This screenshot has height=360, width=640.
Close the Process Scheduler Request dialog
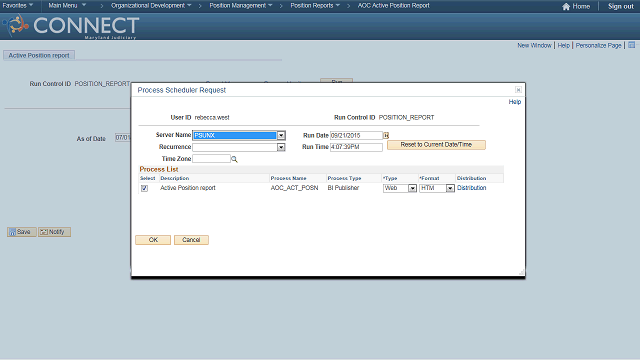click(518, 90)
